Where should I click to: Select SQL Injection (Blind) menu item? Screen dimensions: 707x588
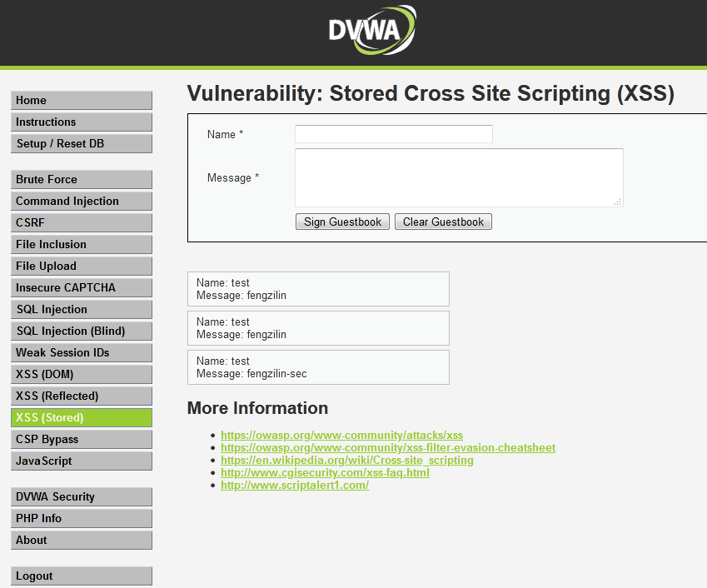tap(82, 331)
